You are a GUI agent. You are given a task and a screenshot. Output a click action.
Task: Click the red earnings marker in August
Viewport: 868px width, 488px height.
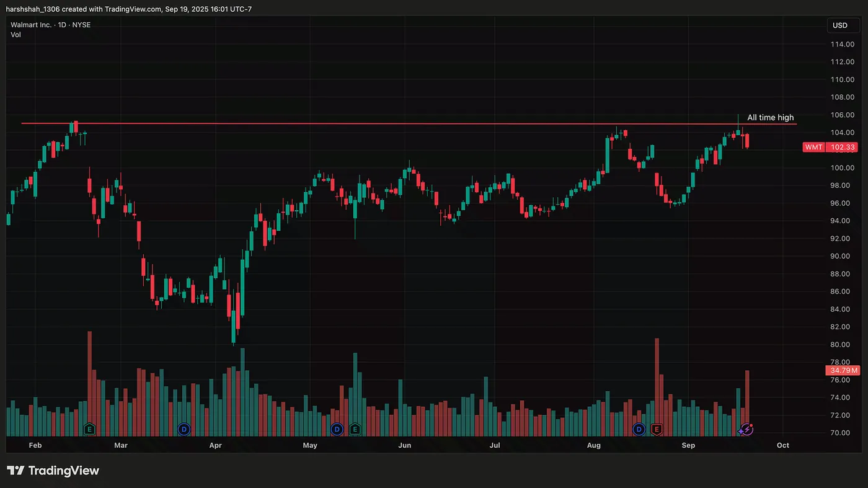[657, 428]
